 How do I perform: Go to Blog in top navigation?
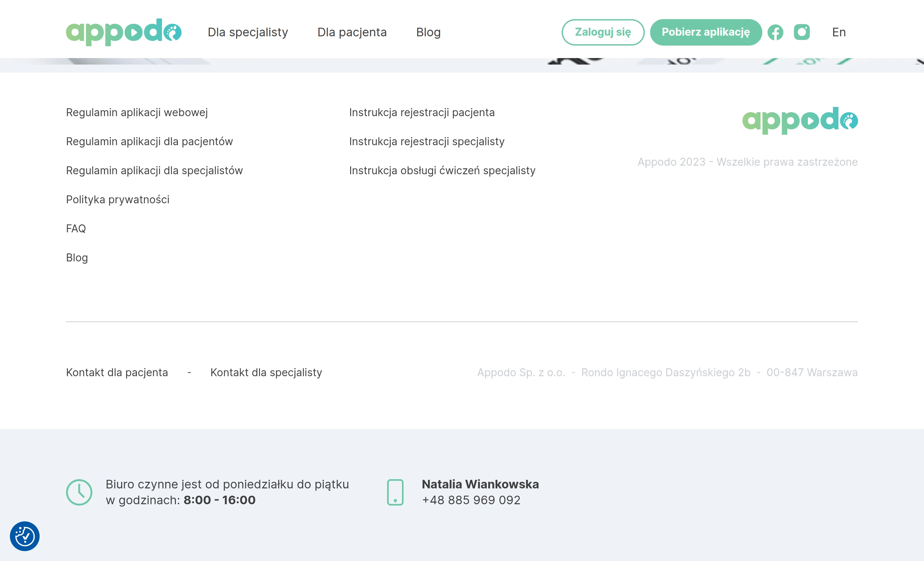[428, 32]
